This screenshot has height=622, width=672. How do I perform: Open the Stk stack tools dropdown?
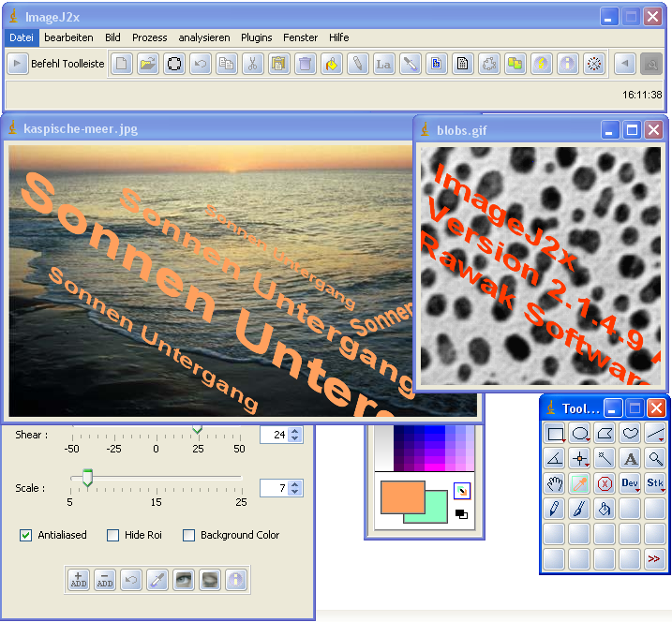pyautogui.click(x=655, y=484)
